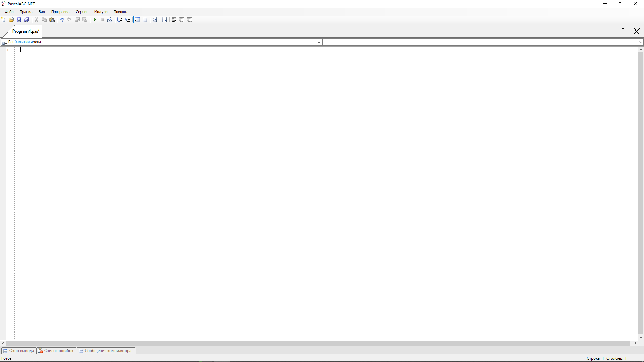
Task: Open the tab list dropdown arrow
Action: point(623,29)
